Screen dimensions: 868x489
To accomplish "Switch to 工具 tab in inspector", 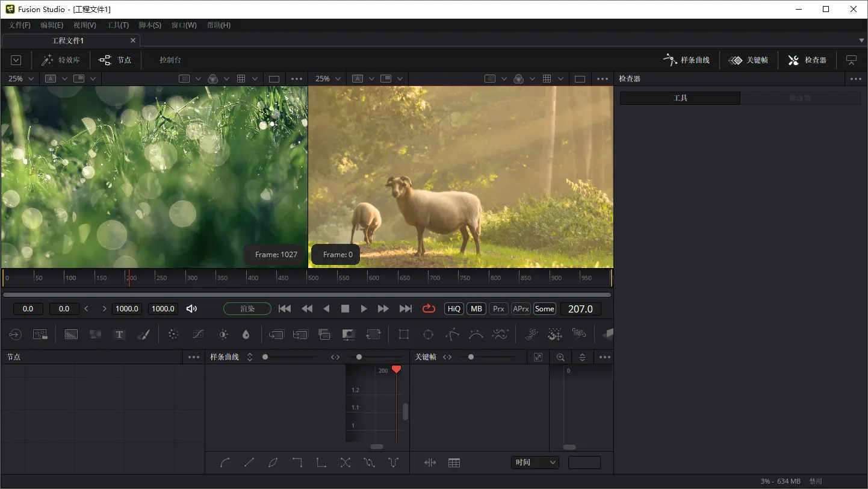I will (680, 98).
